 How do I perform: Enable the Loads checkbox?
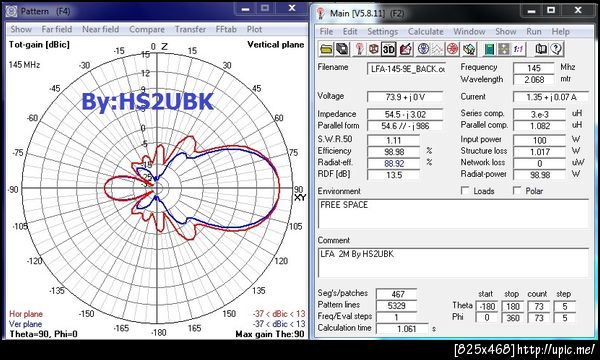(x=465, y=190)
